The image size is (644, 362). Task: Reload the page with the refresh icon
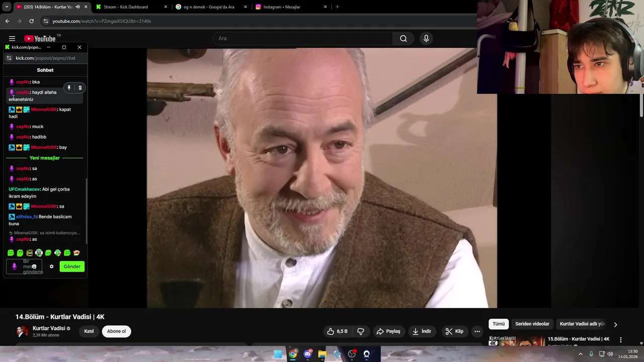coord(31,21)
